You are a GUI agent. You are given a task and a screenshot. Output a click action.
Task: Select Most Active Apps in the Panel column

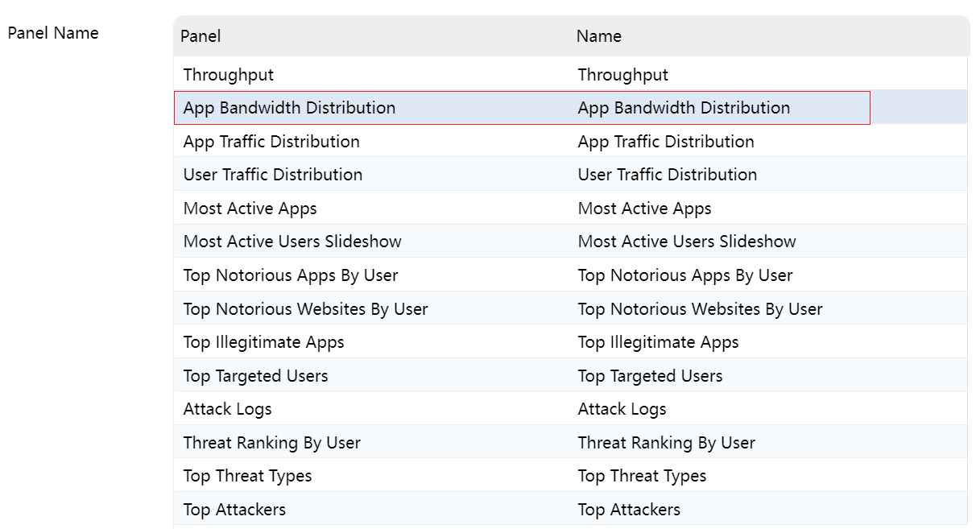click(x=250, y=209)
